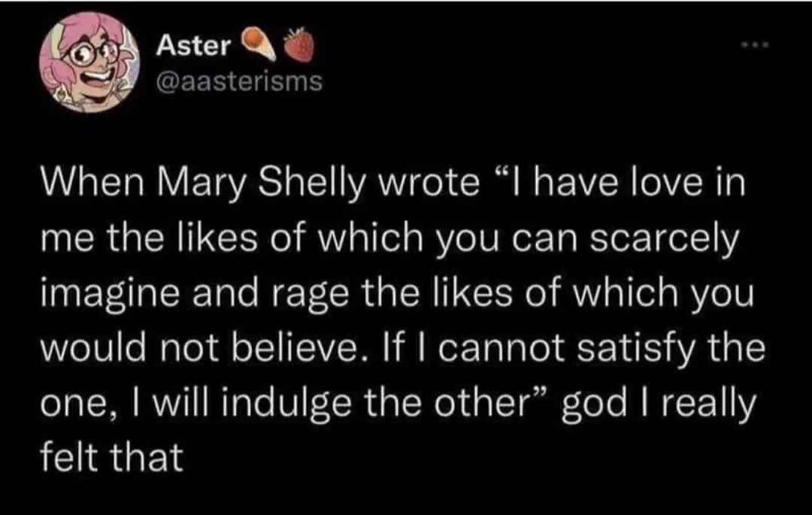Open the display name "Aster"

pos(193,47)
